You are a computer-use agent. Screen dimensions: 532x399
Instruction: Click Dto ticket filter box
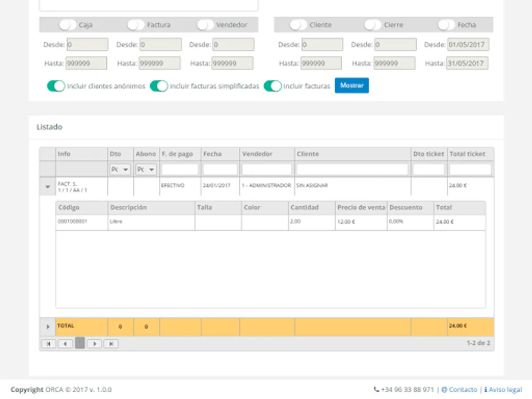pos(429,169)
